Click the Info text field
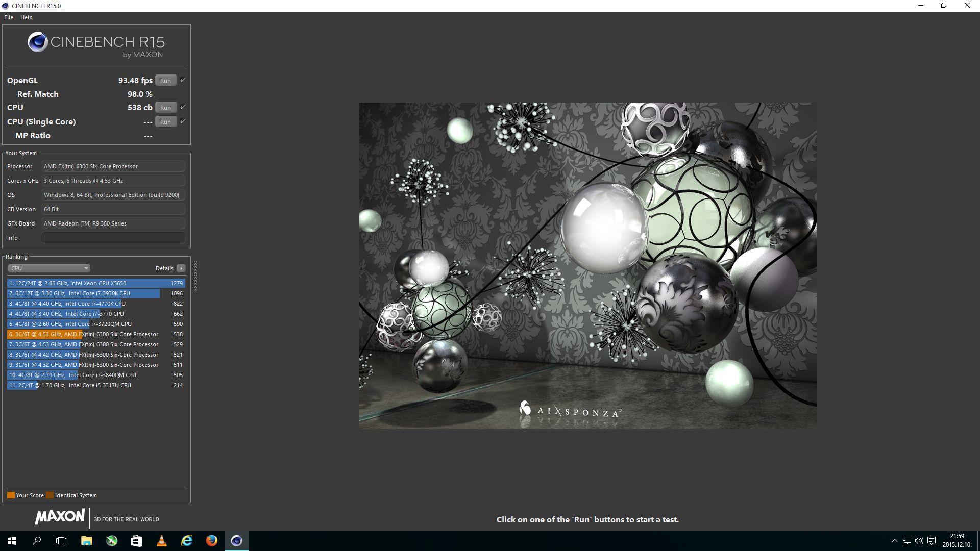Screen dimensions: 980x551 click(113, 238)
